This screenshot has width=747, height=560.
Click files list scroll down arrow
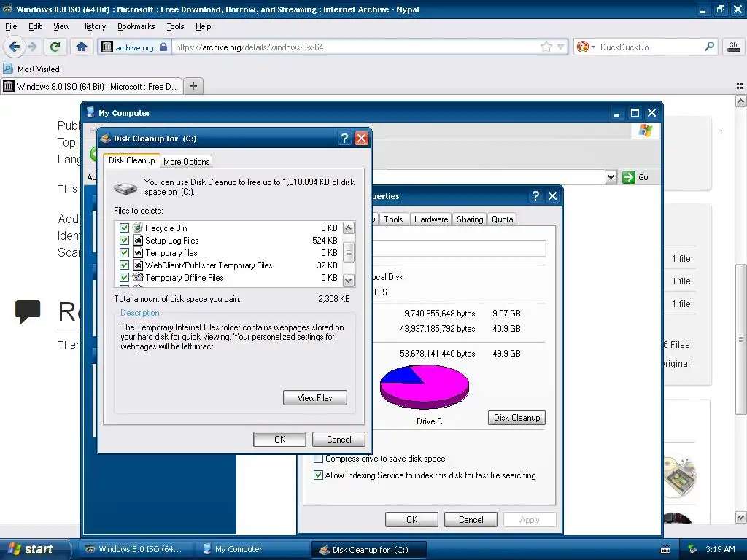[349, 281]
